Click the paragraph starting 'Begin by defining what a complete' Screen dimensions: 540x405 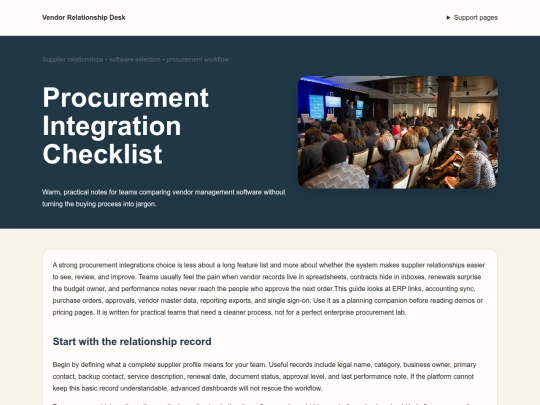pos(264,376)
